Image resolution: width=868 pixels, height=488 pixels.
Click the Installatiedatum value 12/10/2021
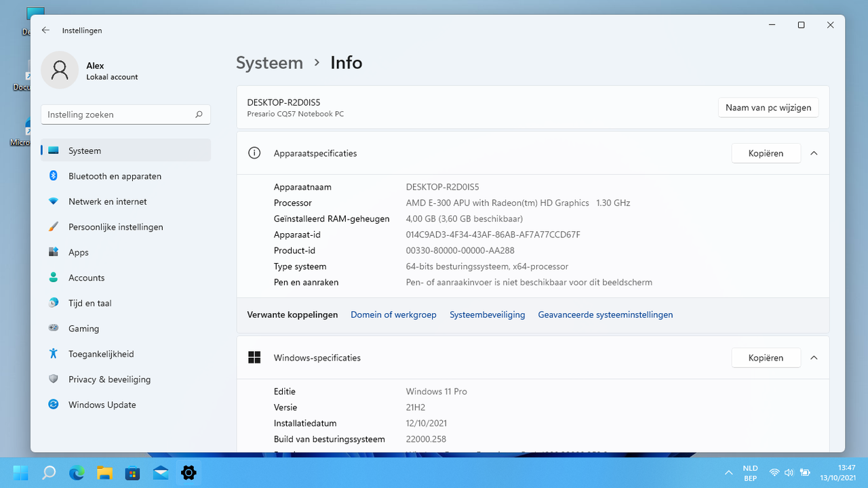pyautogui.click(x=427, y=423)
